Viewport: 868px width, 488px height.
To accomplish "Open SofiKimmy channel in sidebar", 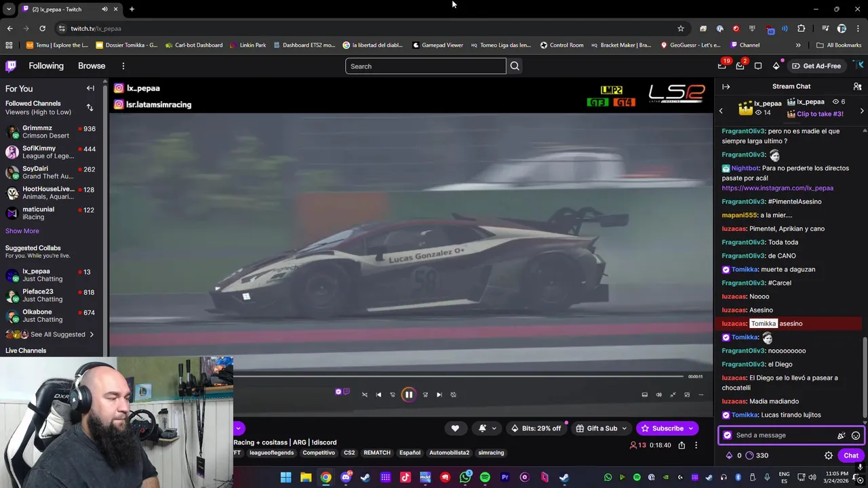I will coord(51,152).
